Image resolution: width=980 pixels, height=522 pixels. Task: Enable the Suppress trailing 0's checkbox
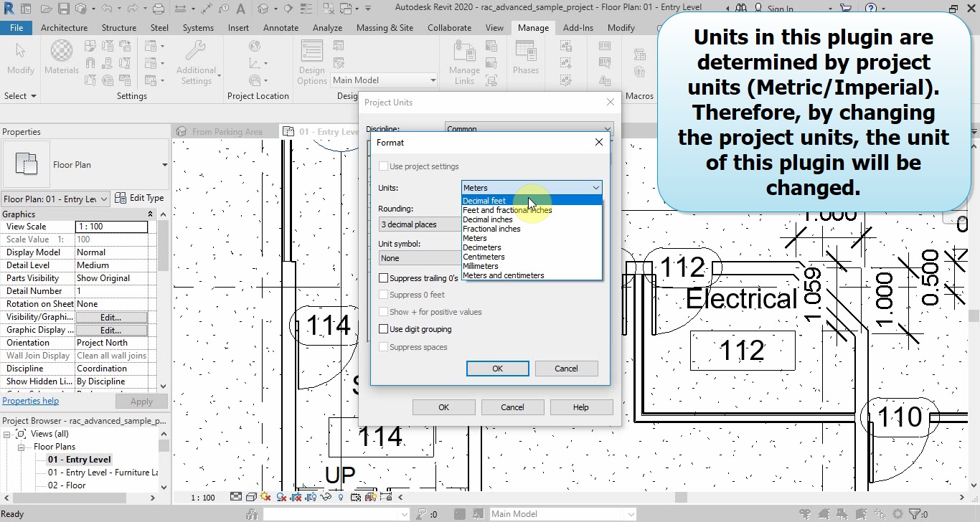pyautogui.click(x=384, y=278)
